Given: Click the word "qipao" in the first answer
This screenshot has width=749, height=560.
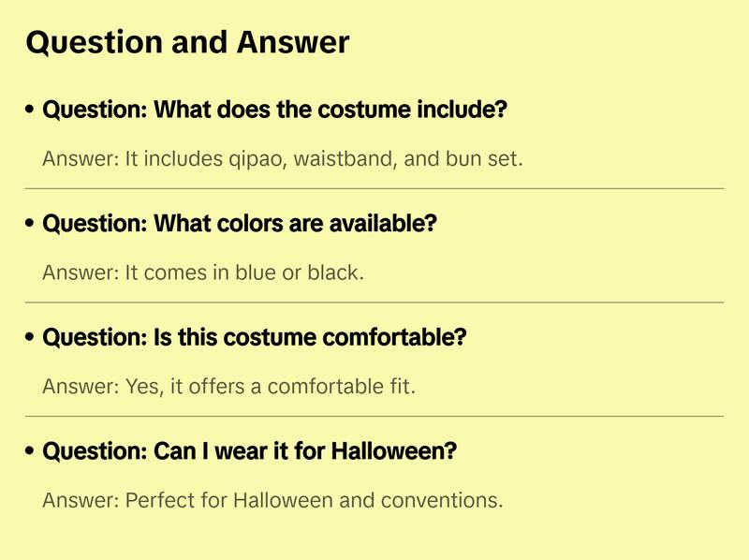Looking at the screenshot, I should pos(256,160).
